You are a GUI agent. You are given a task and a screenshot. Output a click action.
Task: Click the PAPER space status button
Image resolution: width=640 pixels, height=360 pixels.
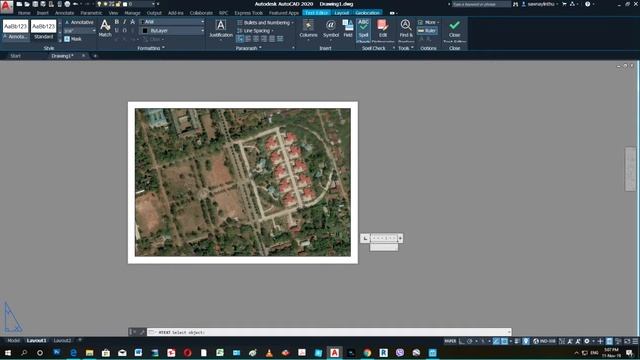point(450,341)
